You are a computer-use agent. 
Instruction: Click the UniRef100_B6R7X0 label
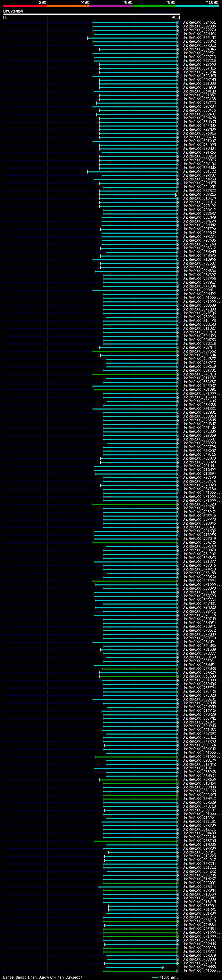[x=199, y=546]
